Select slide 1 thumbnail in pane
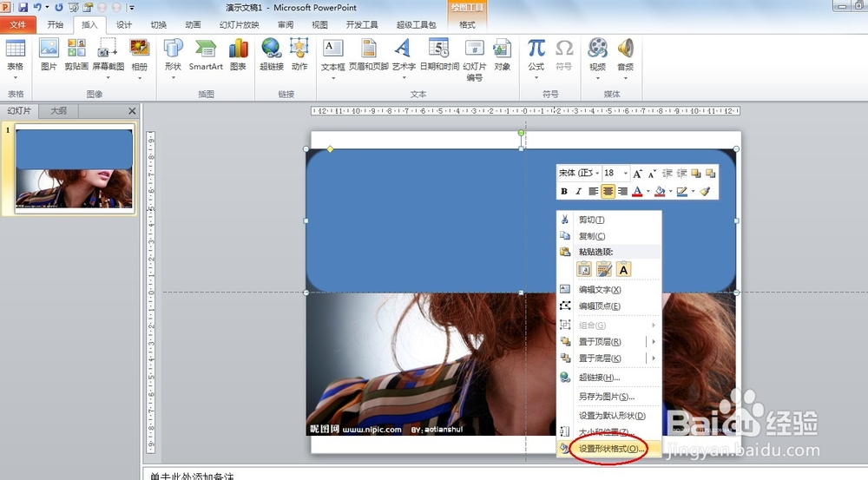The width and height of the screenshot is (868, 480). tap(74, 168)
